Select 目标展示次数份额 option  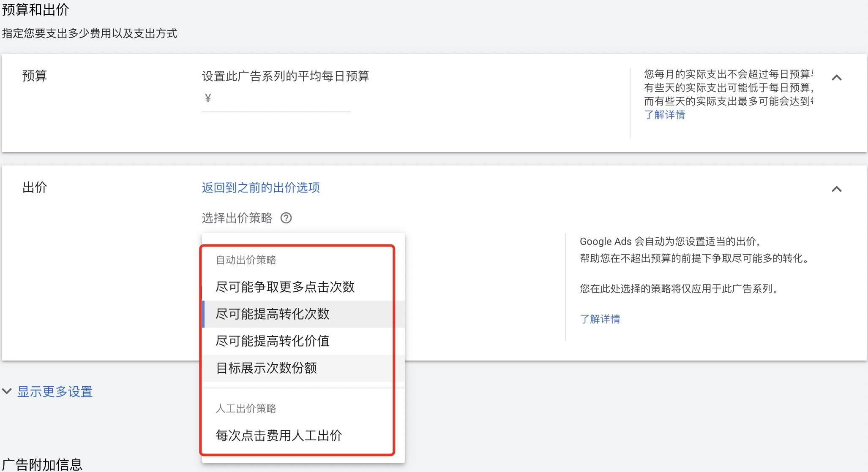click(x=266, y=368)
